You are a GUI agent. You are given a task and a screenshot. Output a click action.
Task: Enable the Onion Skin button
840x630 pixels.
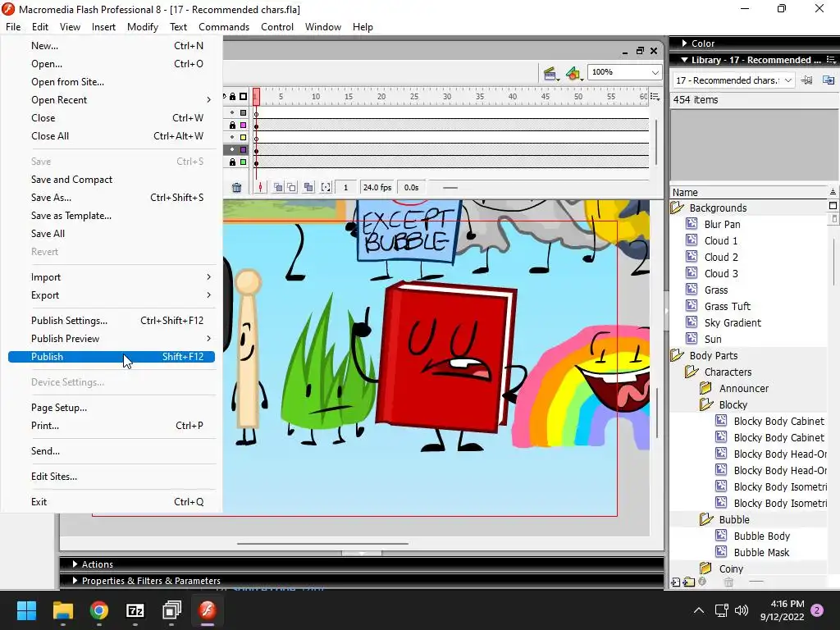point(278,187)
